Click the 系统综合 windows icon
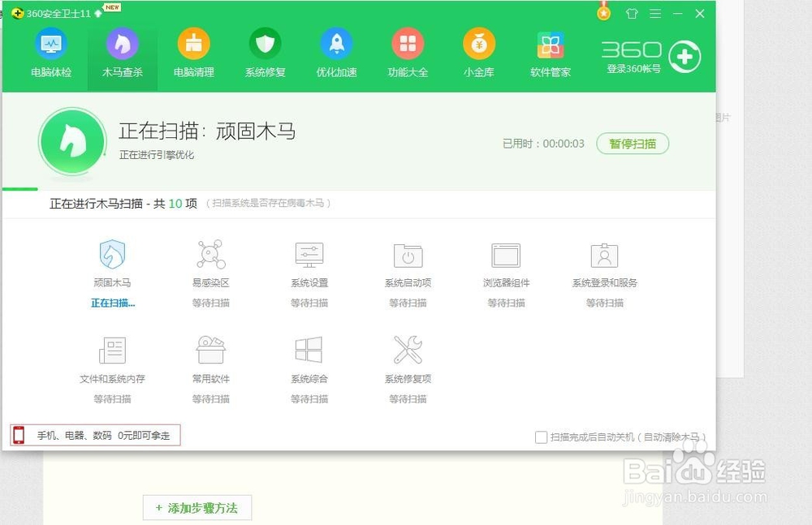The height and width of the screenshot is (525, 812). tap(309, 350)
